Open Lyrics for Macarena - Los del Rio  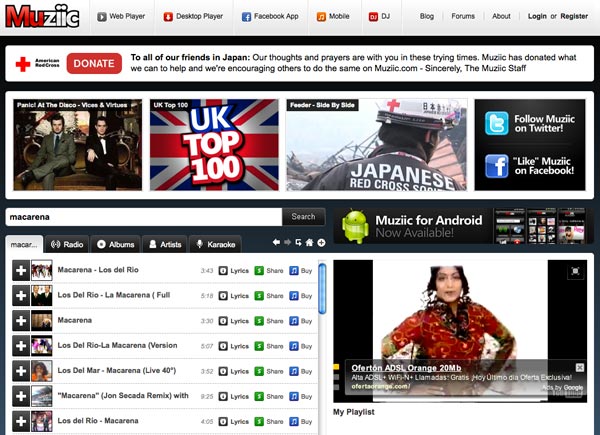pos(234,270)
